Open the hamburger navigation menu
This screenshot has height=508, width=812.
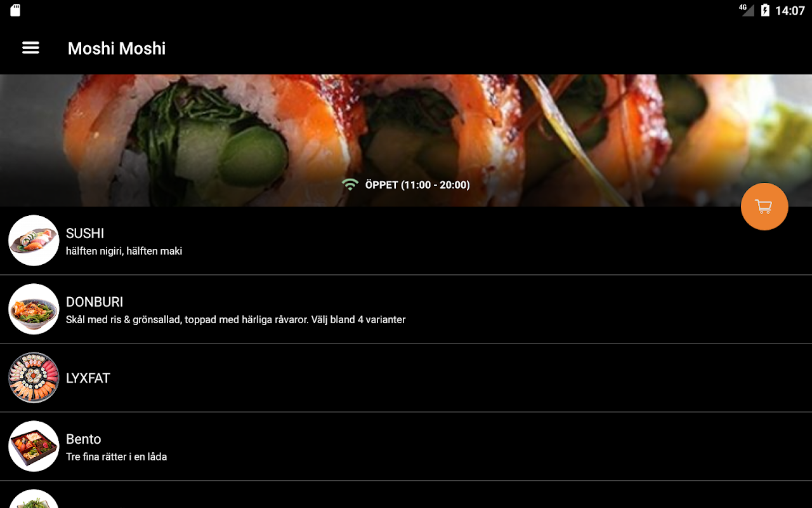coord(30,48)
